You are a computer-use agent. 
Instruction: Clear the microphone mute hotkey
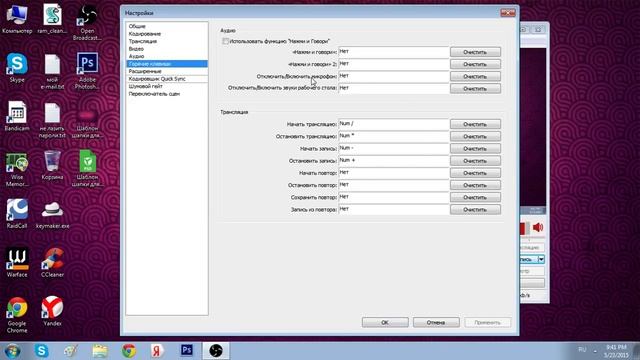pos(475,76)
